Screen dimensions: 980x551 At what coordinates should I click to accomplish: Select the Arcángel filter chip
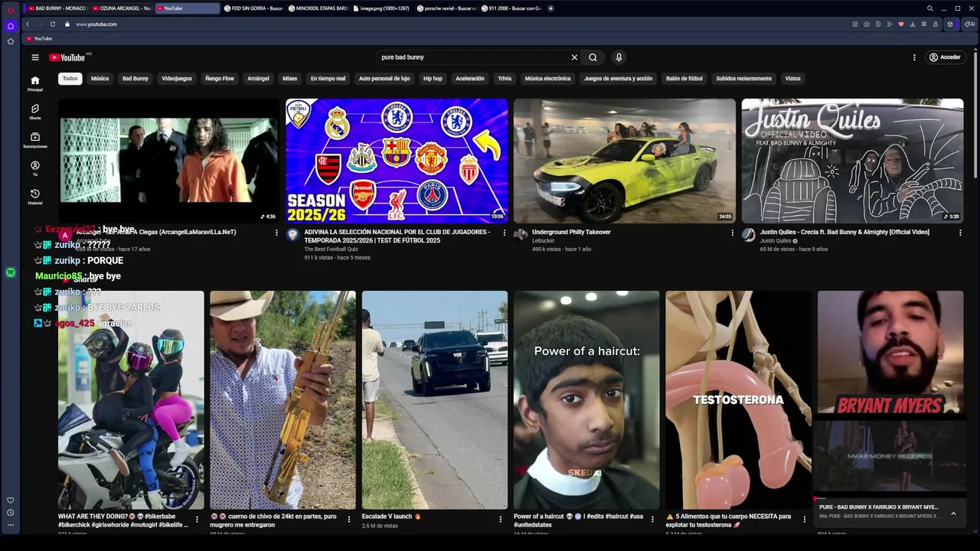pyautogui.click(x=258, y=78)
